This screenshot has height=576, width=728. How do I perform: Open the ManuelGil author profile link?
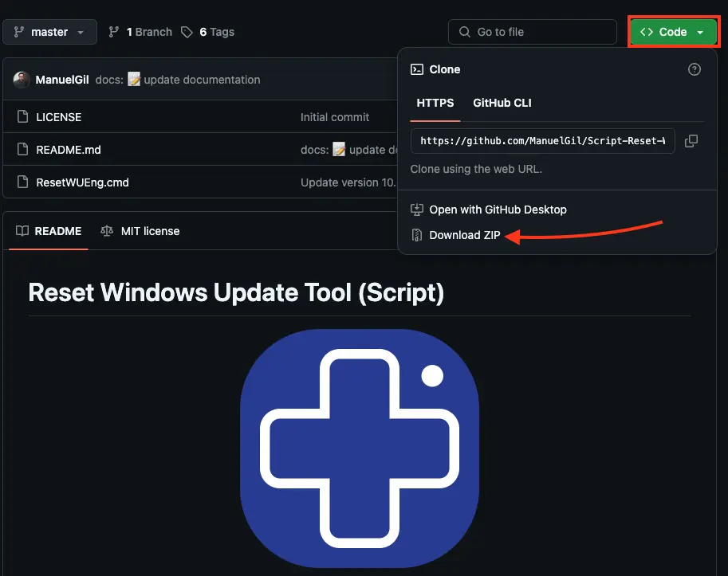(x=62, y=80)
